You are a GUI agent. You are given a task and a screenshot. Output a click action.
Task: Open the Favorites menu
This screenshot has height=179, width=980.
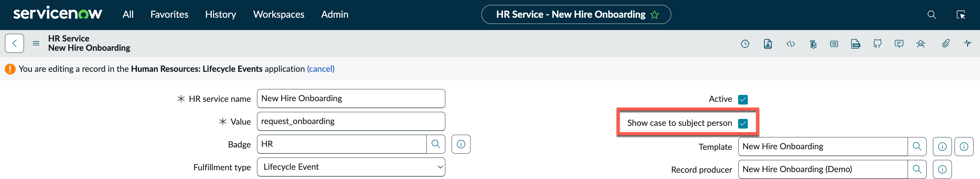[x=169, y=14]
